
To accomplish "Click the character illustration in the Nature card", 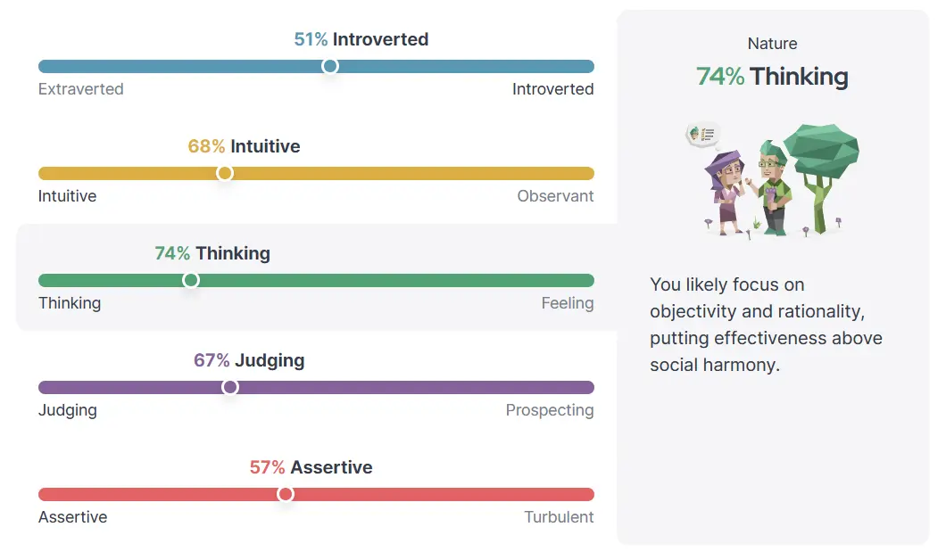I will tap(773, 178).
